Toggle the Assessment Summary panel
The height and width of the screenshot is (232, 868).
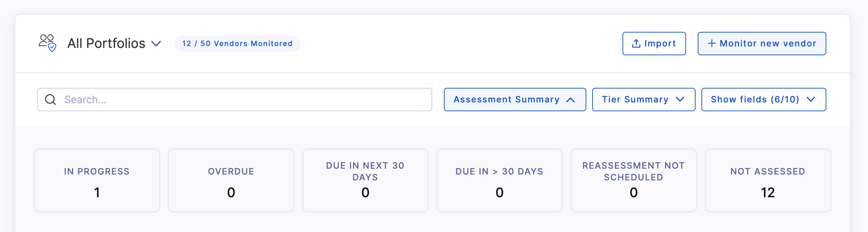click(515, 100)
